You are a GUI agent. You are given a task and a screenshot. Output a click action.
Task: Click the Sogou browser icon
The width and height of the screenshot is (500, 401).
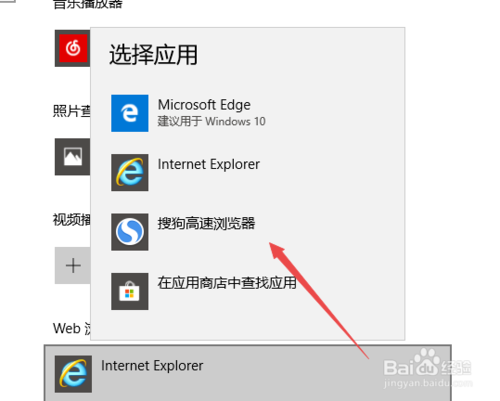pos(130,232)
